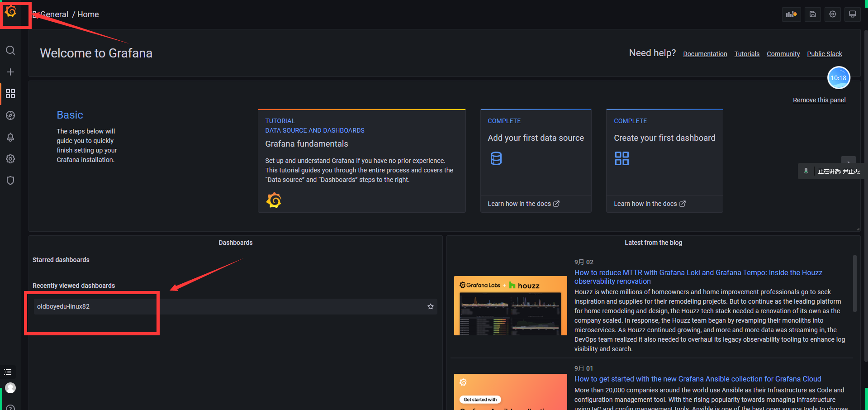Click the Basic setup heading

[x=70, y=115]
